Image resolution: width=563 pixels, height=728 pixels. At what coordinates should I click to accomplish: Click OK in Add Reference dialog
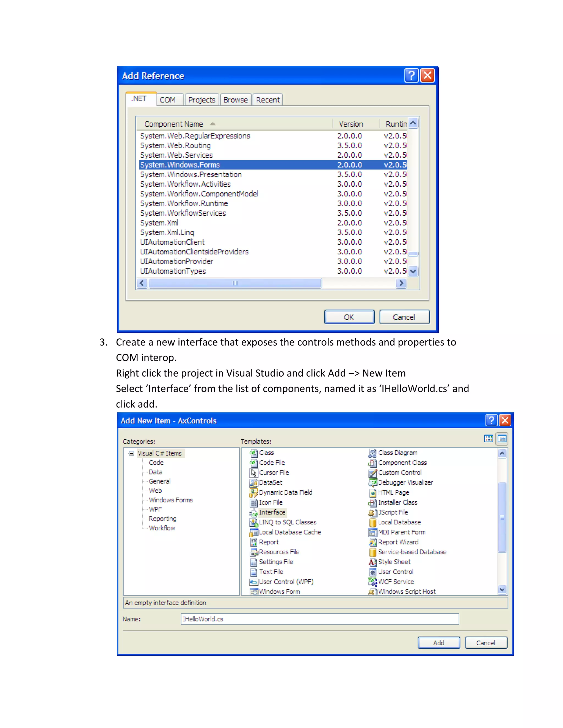click(349, 317)
